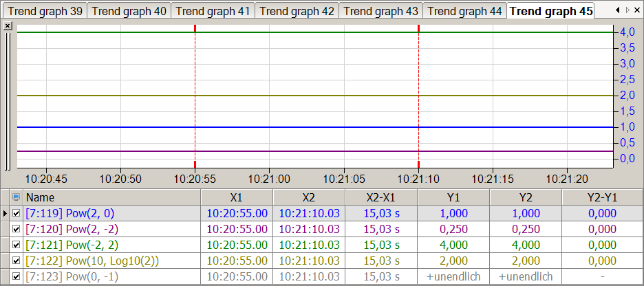Click the X2 column header
644x286 pixels.
(309, 197)
